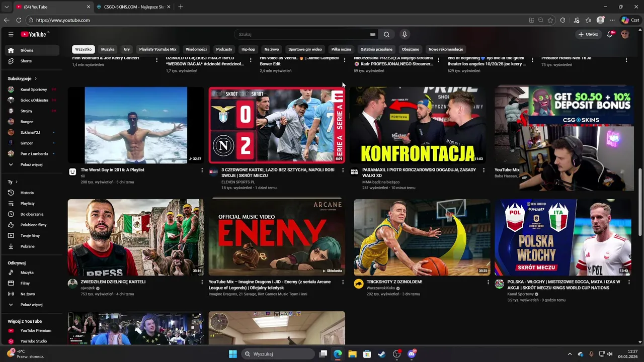This screenshot has width=644, height=362.
Task: Open the browser Czat button
Action: 630,20
